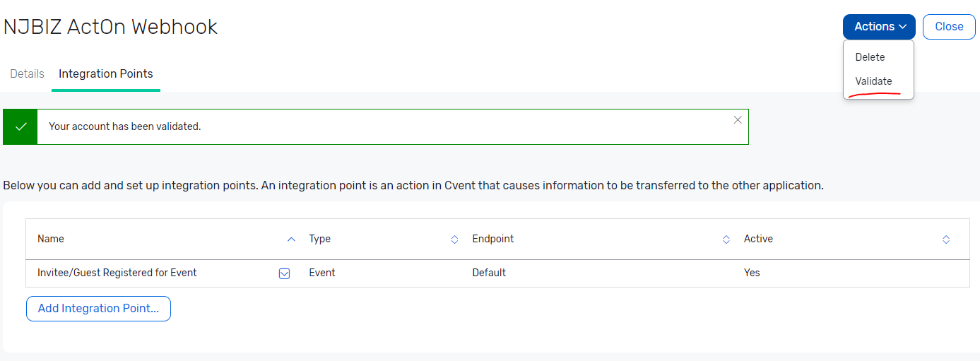Sort by the Name column arrow
980x361 pixels.
coord(291,239)
